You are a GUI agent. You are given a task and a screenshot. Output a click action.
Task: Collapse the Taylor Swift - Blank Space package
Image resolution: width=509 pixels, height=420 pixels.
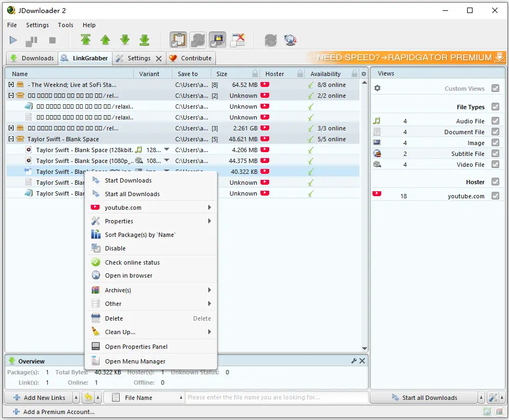[11, 139]
